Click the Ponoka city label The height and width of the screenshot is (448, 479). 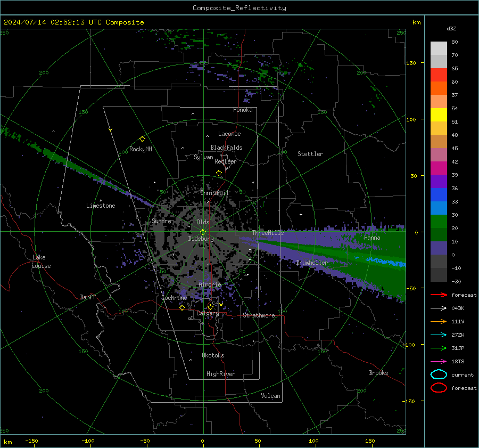[243, 110]
